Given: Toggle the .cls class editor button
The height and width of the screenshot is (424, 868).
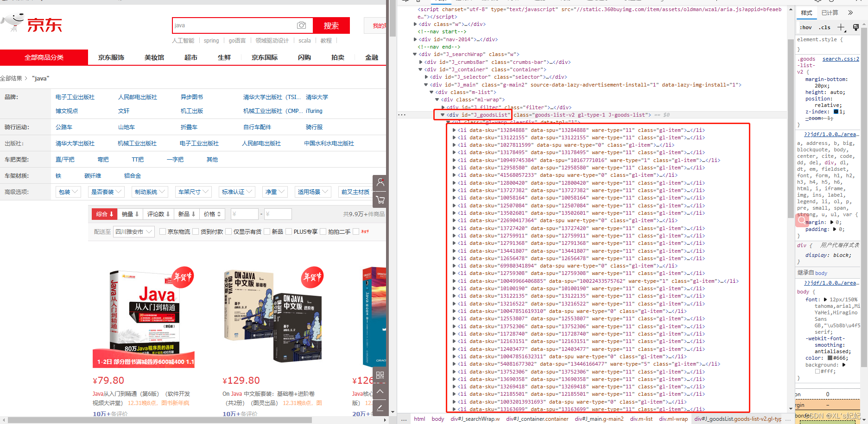Looking at the screenshot, I should tap(824, 27).
